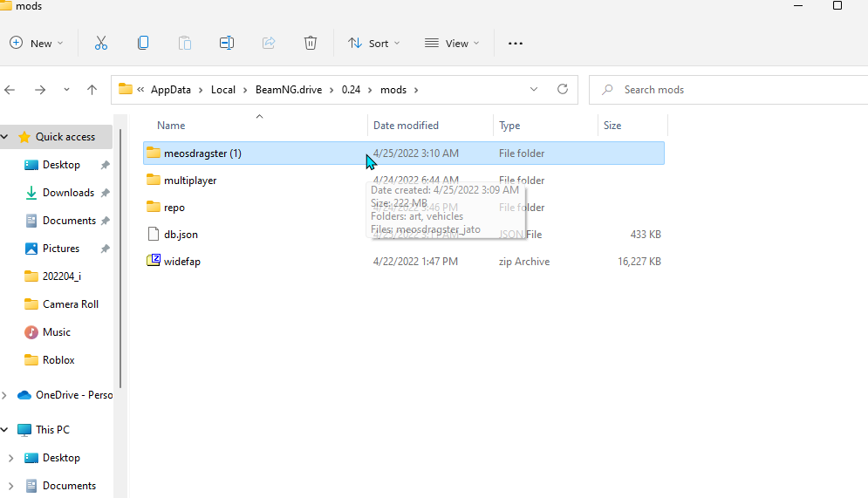The width and height of the screenshot is (868, 498).
Task: Refresh the mods folder view
Action: click(563, 89)
